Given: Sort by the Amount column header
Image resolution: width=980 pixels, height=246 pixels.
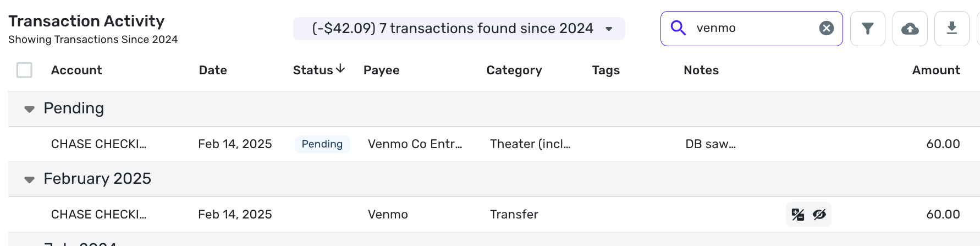Looking at the screenshot, I should [x=936, y=70].
